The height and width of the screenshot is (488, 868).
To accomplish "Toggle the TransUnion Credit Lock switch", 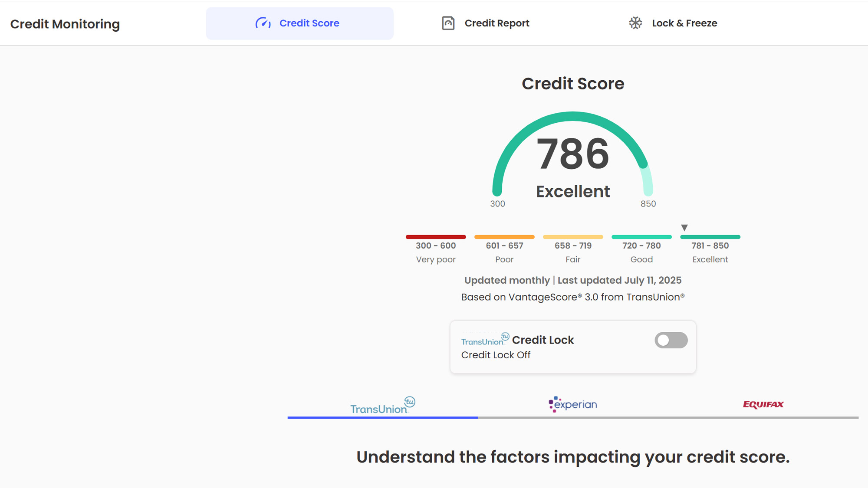I will pos(671,341).
